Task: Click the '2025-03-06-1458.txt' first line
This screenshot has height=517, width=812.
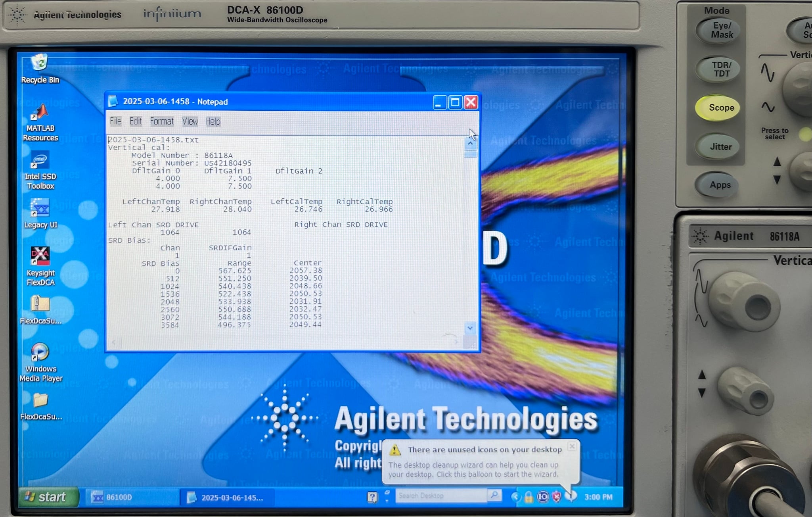Action: [153, 140]
